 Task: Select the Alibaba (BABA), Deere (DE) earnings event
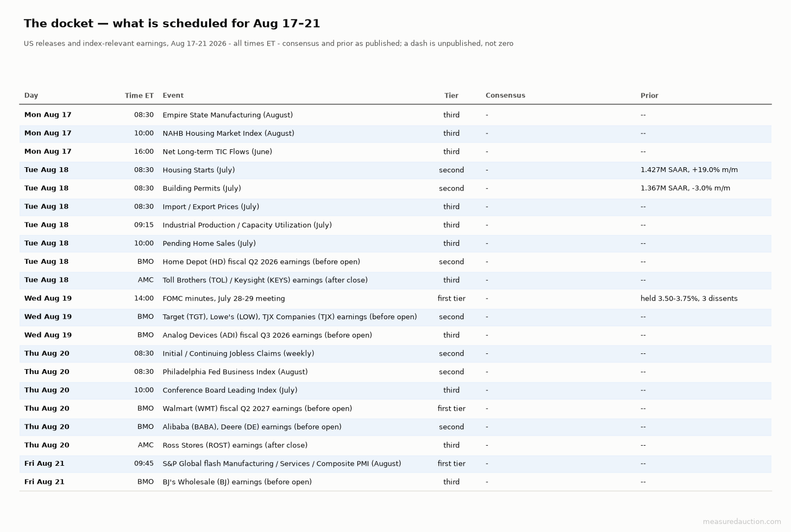(x=252, y=427)
